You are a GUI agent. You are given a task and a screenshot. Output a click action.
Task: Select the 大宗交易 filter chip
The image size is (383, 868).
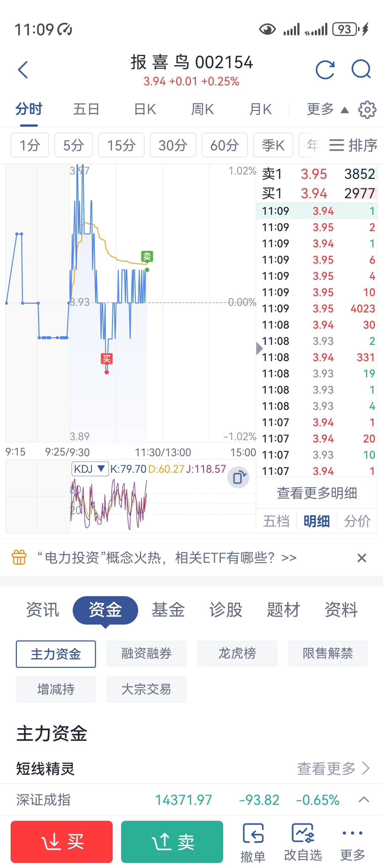[x=146, y=689]
